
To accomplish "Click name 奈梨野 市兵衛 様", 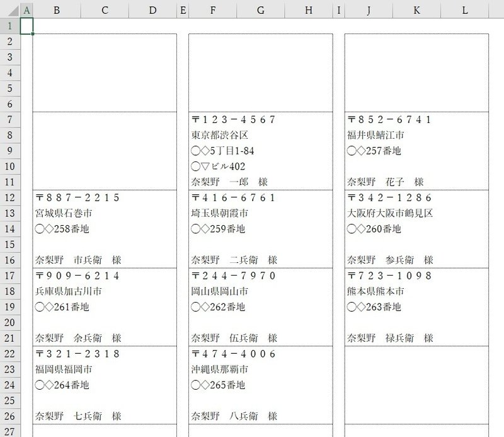I will (x=78, y=260).
